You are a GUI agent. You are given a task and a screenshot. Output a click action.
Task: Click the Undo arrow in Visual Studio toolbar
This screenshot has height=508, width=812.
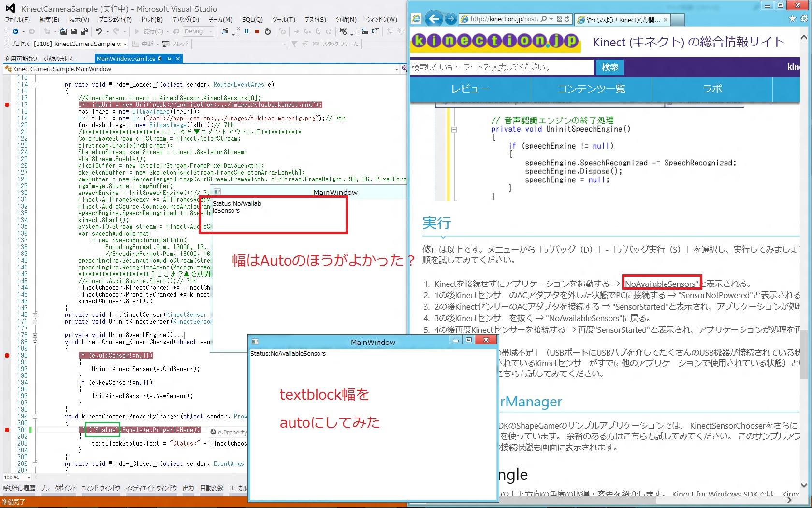(x=99, y=31)
